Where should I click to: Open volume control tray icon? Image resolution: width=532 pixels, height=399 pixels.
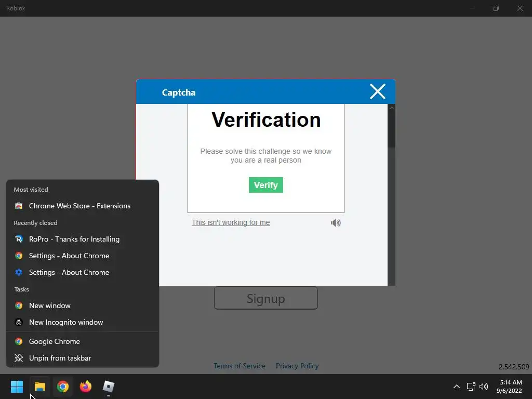[x=484, y=387]
